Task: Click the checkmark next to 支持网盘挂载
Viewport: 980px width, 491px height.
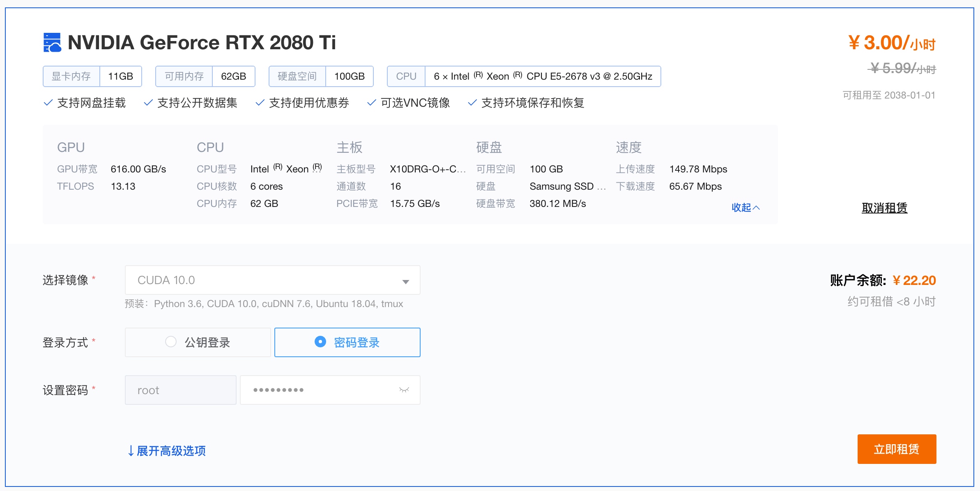Action: pyautogui.click(x=48, y=103)
